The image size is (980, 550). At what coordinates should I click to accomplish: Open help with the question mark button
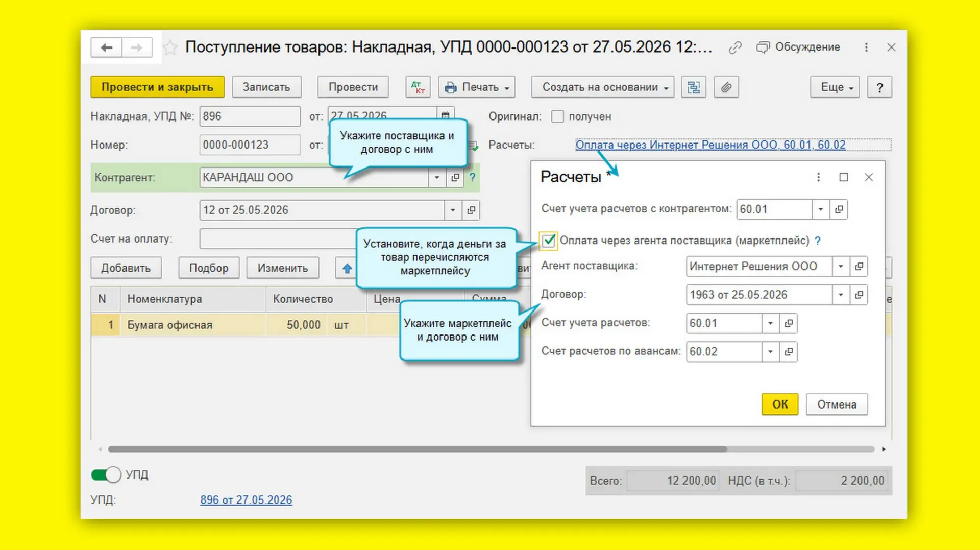[x=880, y=87]
